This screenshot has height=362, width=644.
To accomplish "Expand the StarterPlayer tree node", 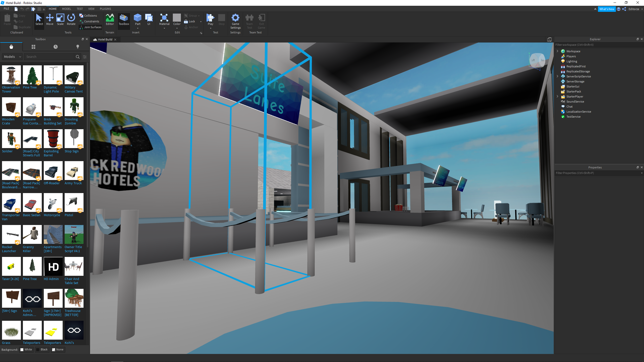I will coord(557,96).
